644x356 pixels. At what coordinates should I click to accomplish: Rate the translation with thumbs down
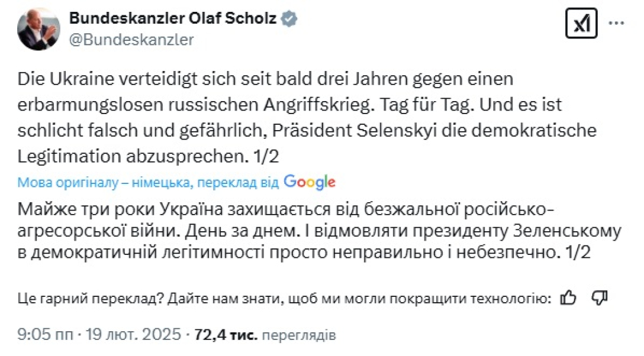[x=600, y=299]
